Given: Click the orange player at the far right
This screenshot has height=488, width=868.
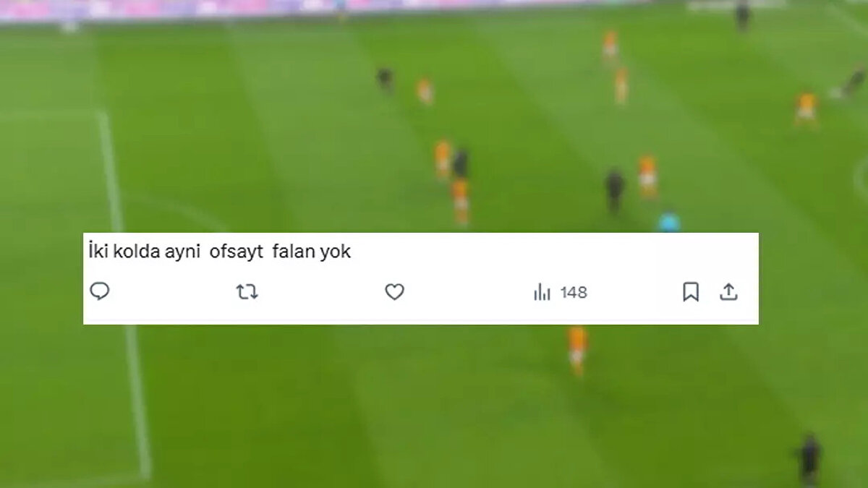Looking at the screenshot, I should coord(806,109).
